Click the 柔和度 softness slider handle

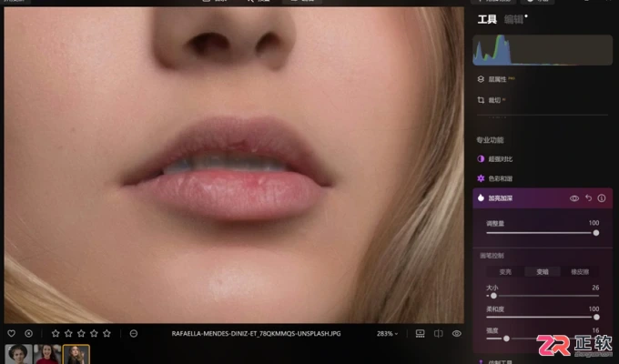pos(596,317)
